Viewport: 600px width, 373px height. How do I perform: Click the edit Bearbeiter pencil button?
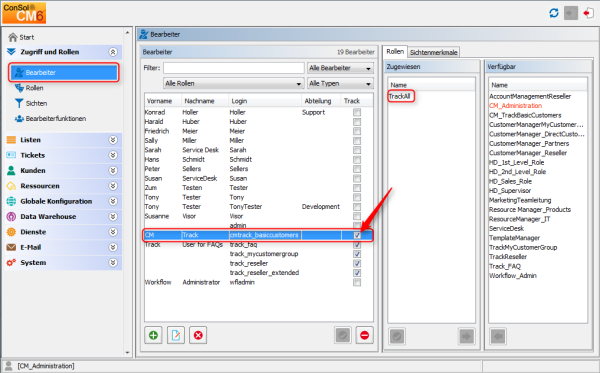coord(176,336)
